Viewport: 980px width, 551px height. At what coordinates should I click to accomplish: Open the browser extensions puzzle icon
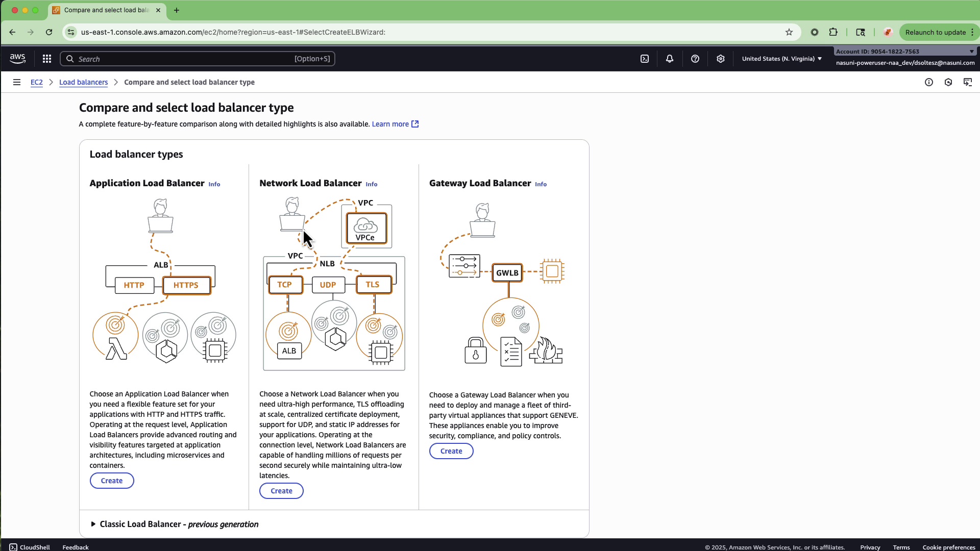(834, 32)
